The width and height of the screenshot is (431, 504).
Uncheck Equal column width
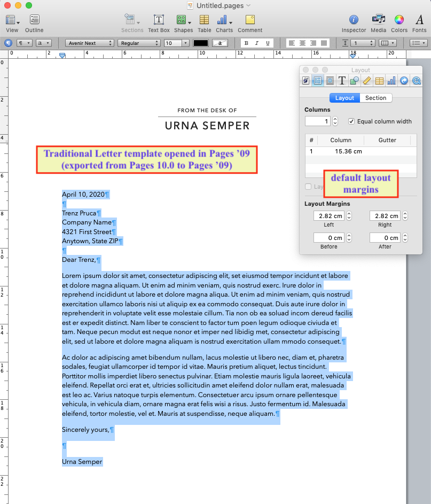[x=351, y=121]
